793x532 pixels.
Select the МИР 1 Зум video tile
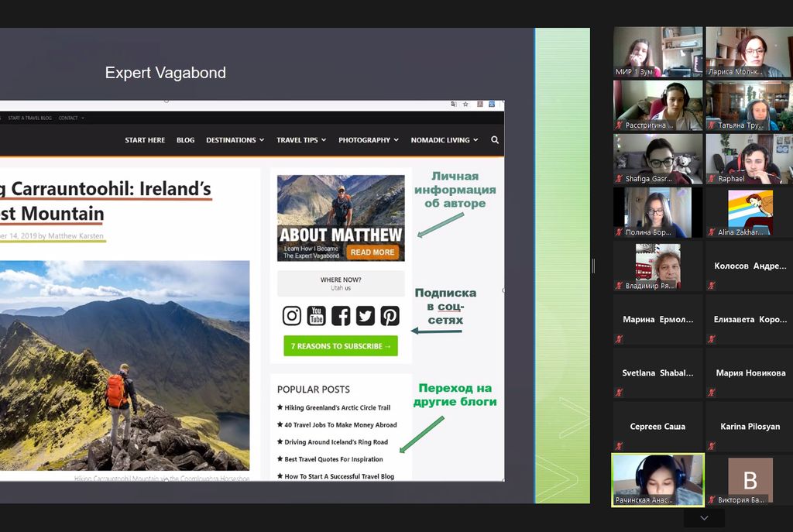point(658,52)
